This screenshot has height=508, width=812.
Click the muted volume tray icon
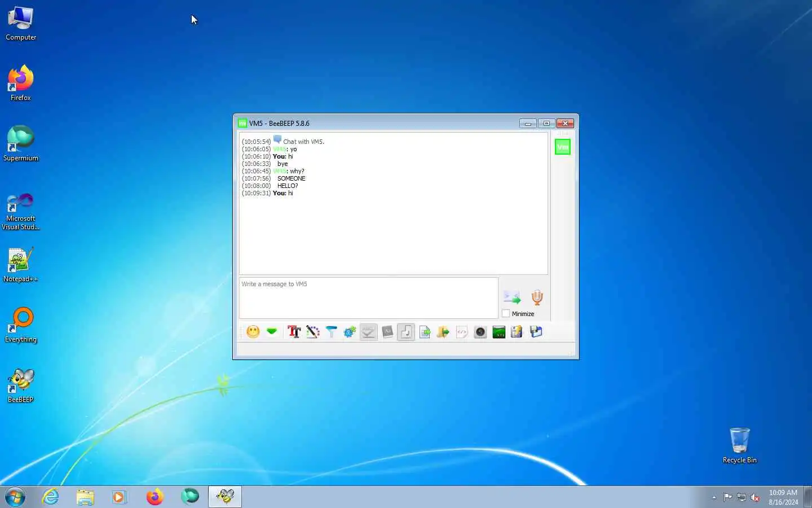(x=755, y=497)
